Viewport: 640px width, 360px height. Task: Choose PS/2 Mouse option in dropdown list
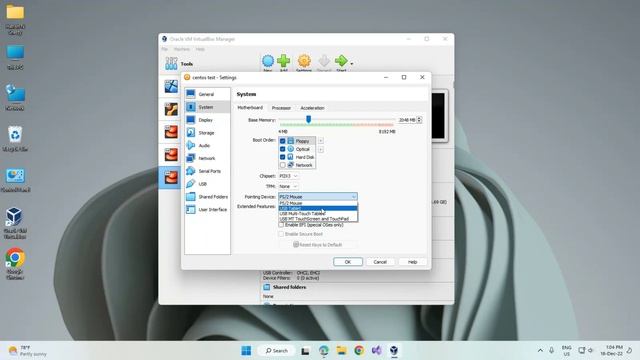coord(318,203)
